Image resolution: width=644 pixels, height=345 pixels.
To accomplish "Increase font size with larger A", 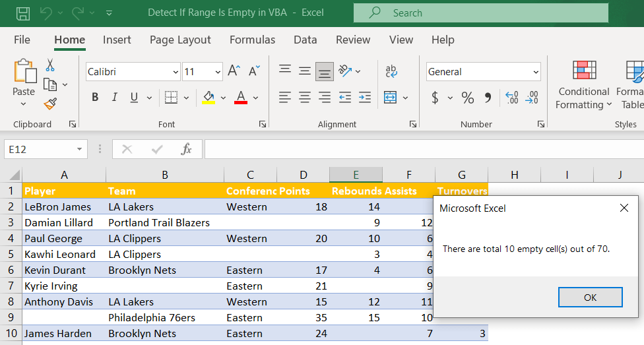I will point(234,71).
